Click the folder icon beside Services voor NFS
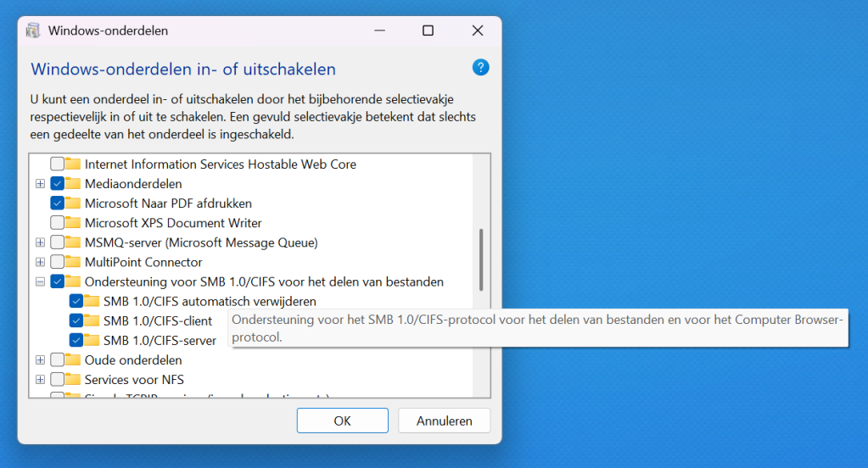The image size is (868, 468). tap(73, 380)
